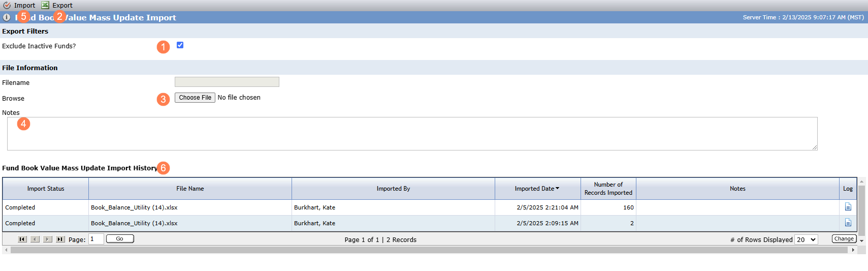This screenshot has height=271, width=868.
Task: Toggle the Exclude Inactive Funds checkbox
Action: (180, 45)
